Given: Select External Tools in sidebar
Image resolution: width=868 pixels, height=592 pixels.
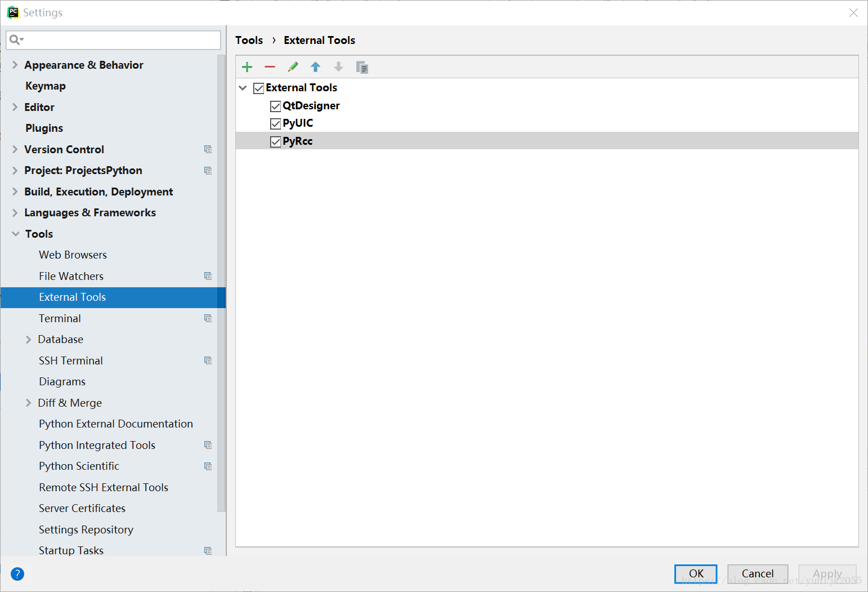Looking at the screenshot, I should (113, 297).
